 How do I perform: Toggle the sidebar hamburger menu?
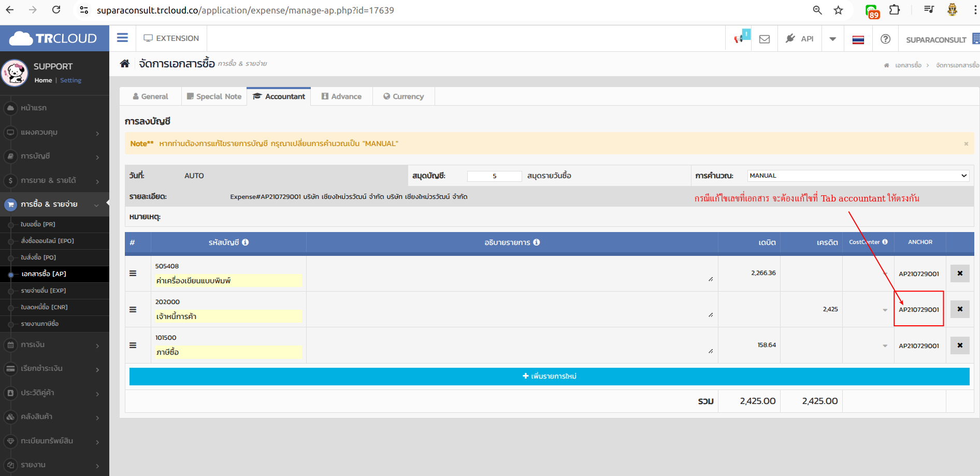tap(122, 38)
